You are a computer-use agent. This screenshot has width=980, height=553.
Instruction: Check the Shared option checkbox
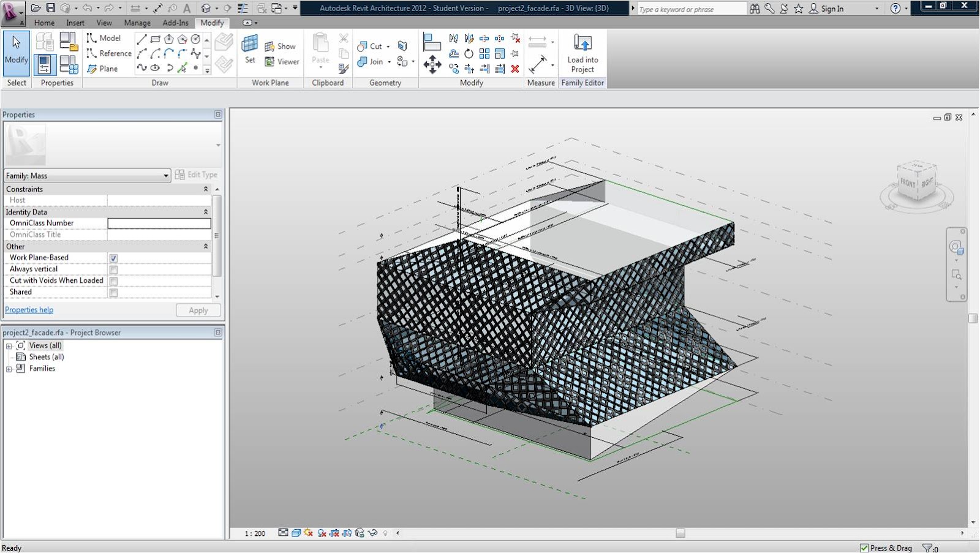113,293
